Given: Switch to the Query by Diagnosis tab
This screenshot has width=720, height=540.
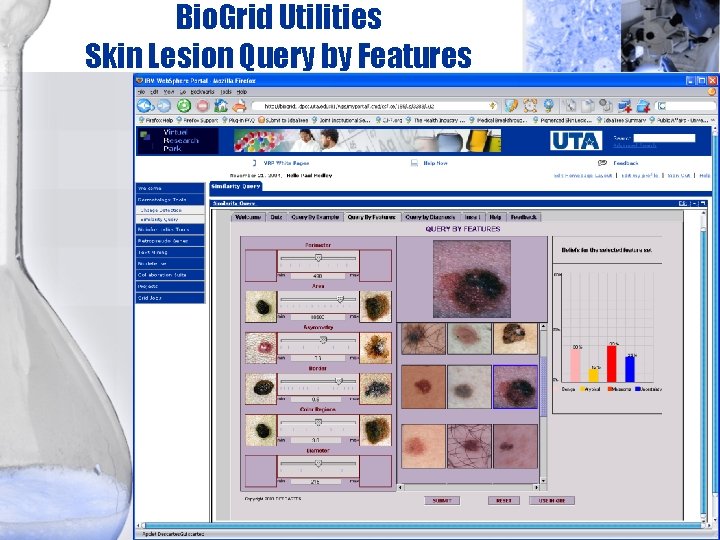Looking at the screenshot, I should 430,217.
